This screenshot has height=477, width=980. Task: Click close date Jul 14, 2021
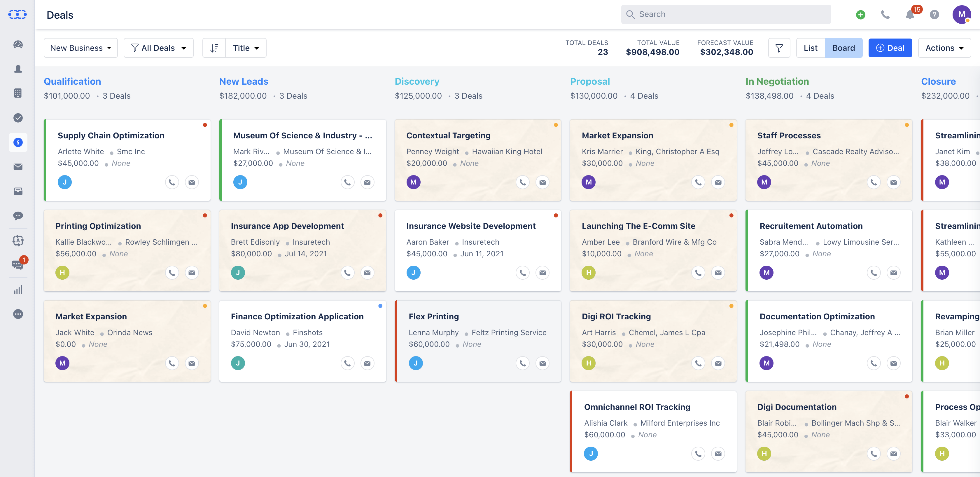306,254
